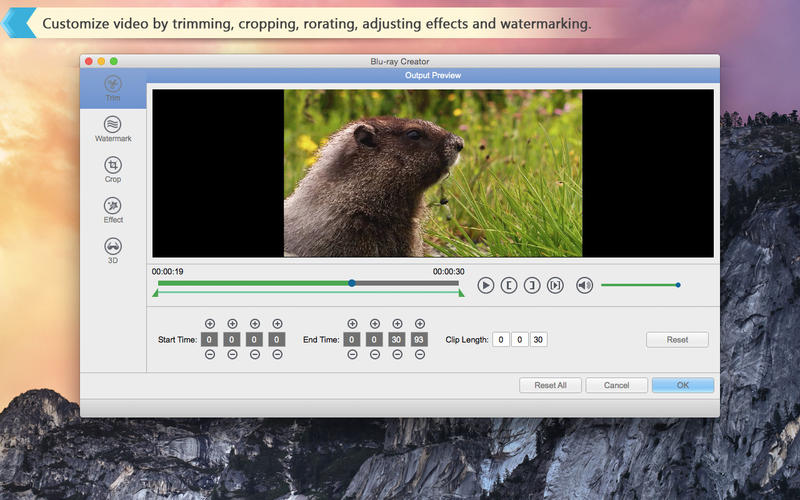Open the Trim tool in sidebar
This screenshot has height=500, width=800.
click(x=113, y=90)
